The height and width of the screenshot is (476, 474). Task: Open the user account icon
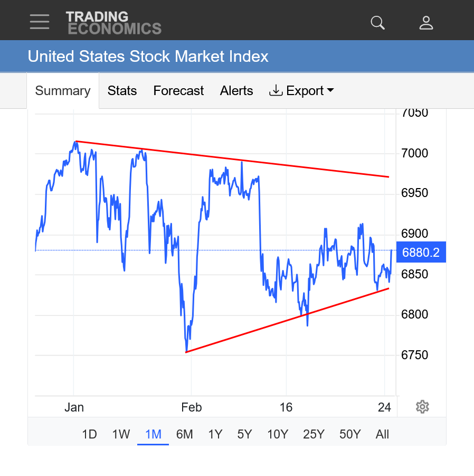426,23
